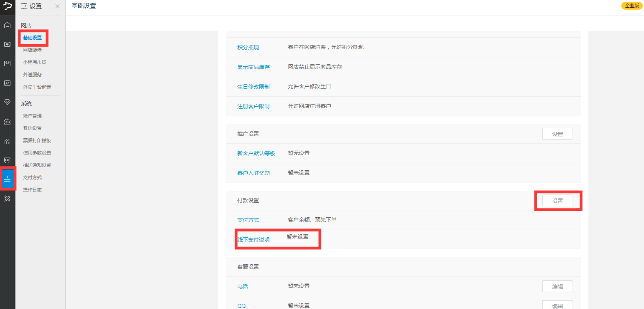Open the statistics chart icon
The width and height of the screenshot is (644, 309).
tap(7, 141)
